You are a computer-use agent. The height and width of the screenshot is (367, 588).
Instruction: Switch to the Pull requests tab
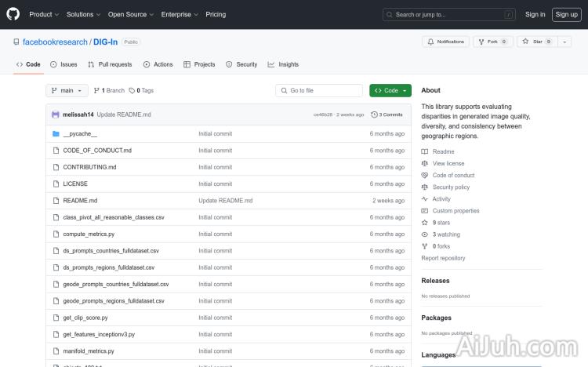click(x=110, y=64)
